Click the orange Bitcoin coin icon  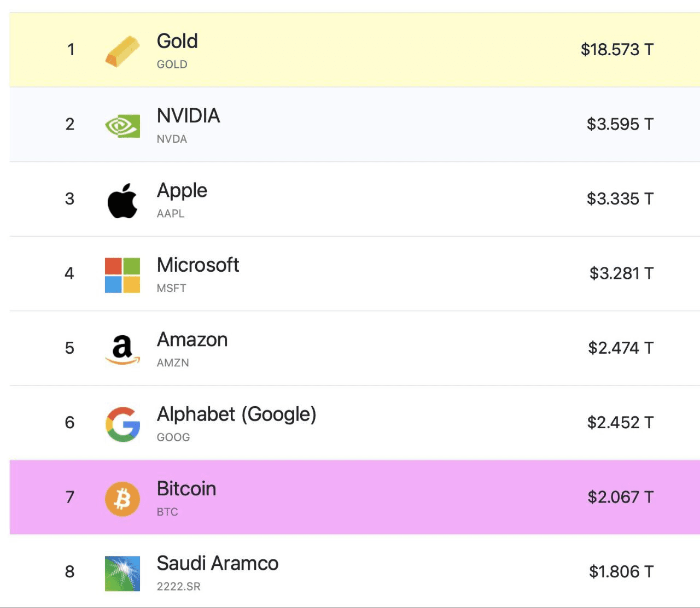[122, 499]
